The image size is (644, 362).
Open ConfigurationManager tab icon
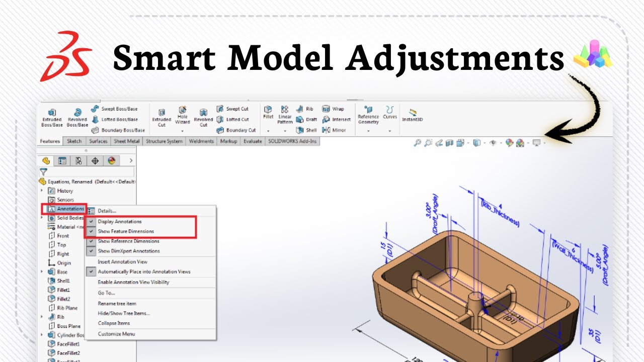click(78, 161)
